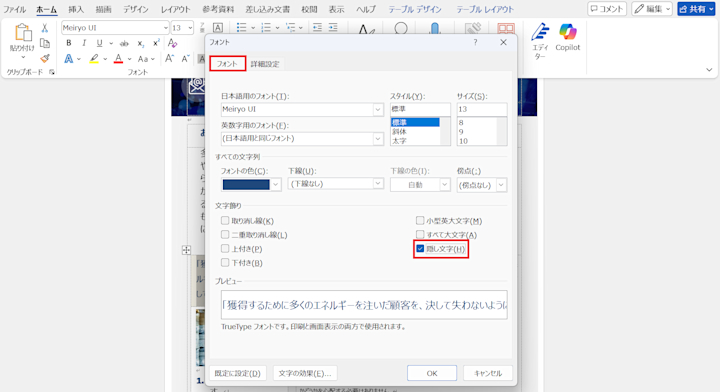Apply the yellow text highlight pen
The width and height of the screenshot is (720, 392).
pos(94,59)
